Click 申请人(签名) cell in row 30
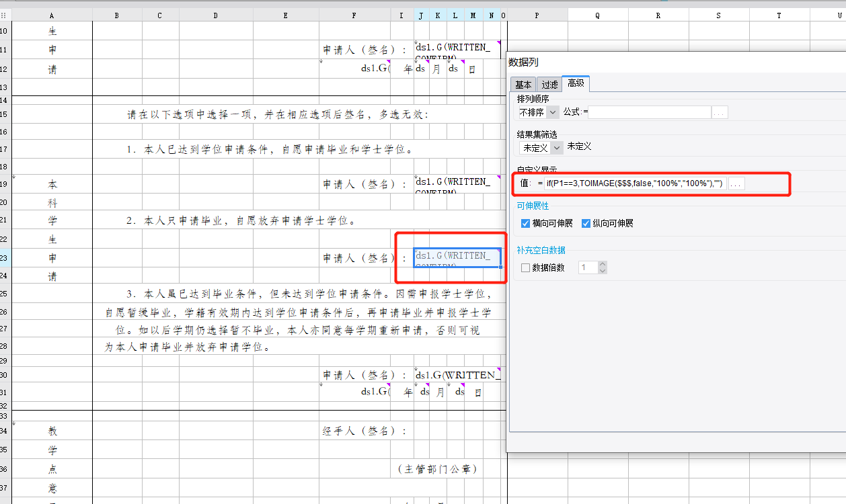 (x=364, y=375)
